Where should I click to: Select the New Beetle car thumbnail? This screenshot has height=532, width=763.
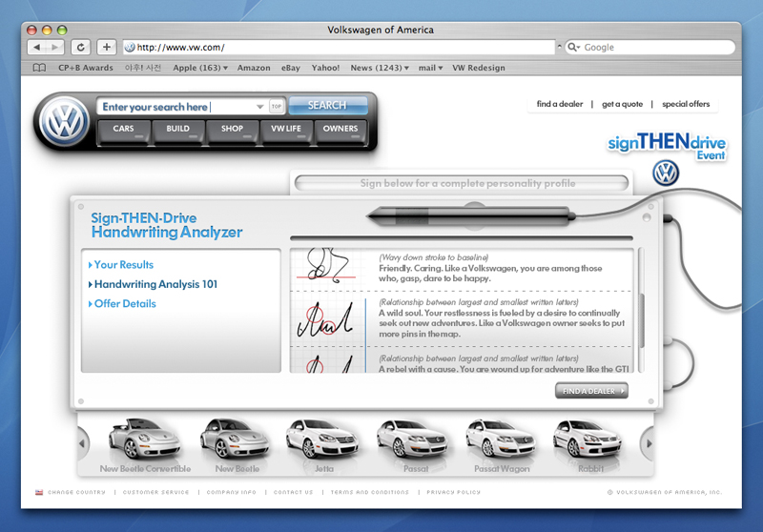237,445
